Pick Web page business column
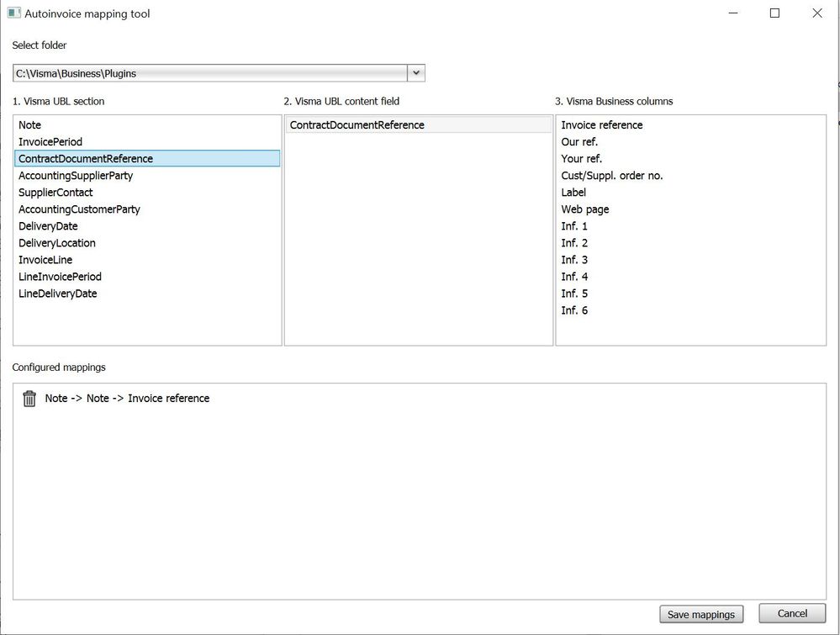 690,209
